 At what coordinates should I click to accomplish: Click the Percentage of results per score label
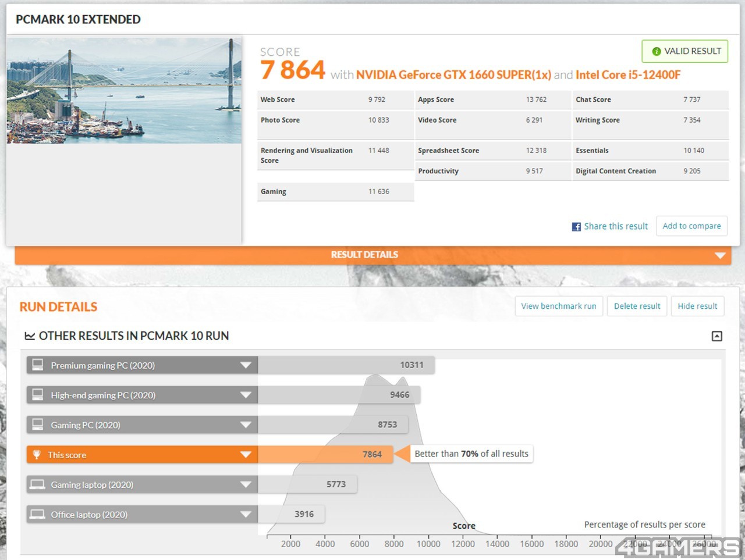645,525
